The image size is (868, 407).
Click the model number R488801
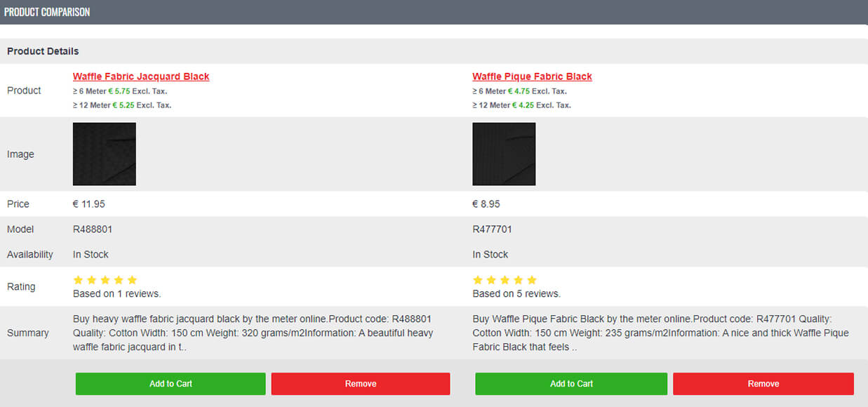coord(93,229)
